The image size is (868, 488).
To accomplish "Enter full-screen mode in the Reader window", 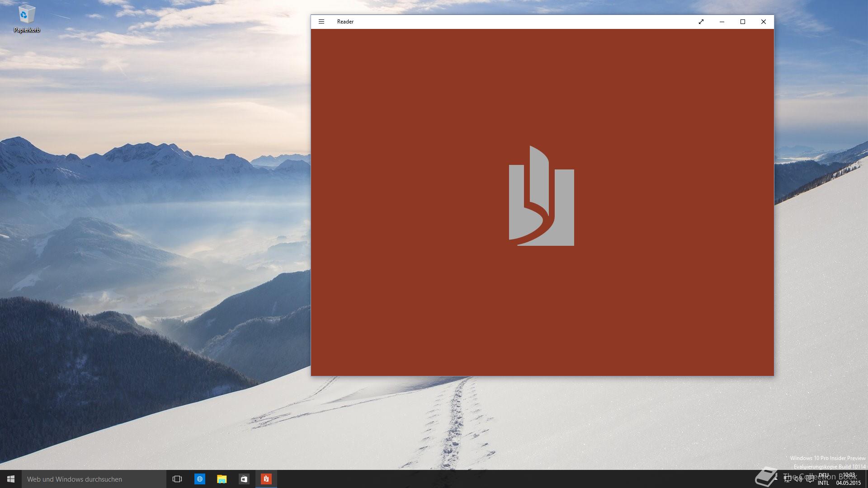I will coord(701,22).
